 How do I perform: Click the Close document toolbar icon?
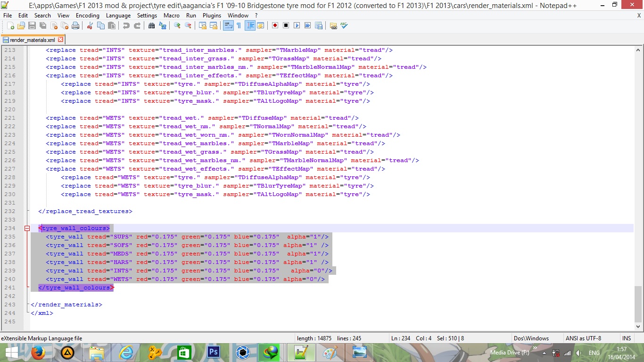pos(54,25)
